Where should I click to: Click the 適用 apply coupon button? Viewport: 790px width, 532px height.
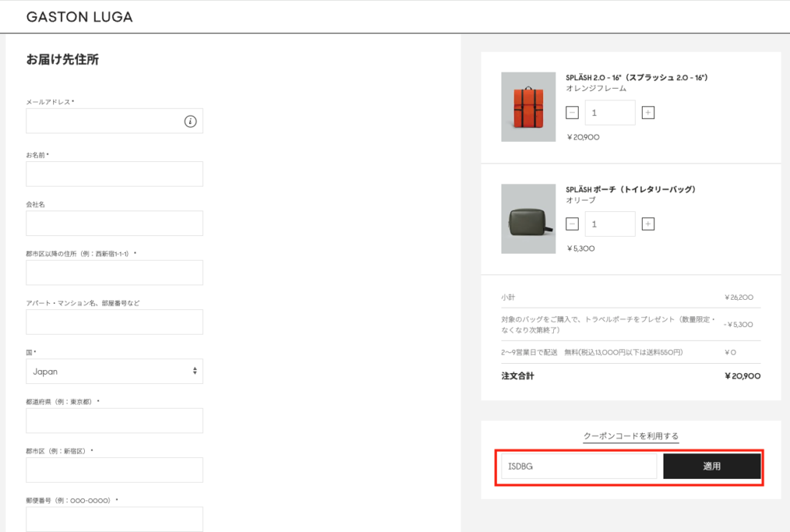[711, 466]
